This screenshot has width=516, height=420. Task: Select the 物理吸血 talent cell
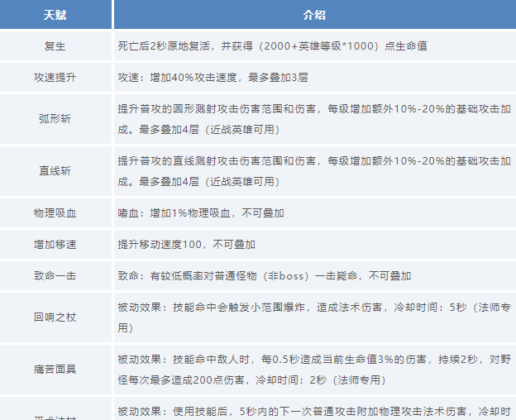pyautogui.click(x=55, y=213)
